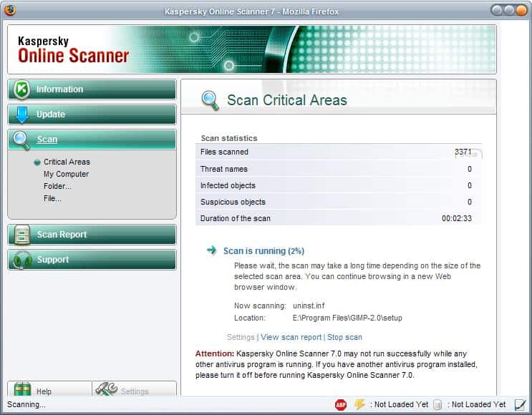Screen dimensions: 532x415
Task: Open Help at the sidebar bottom
Action: (x=49, y=389)
